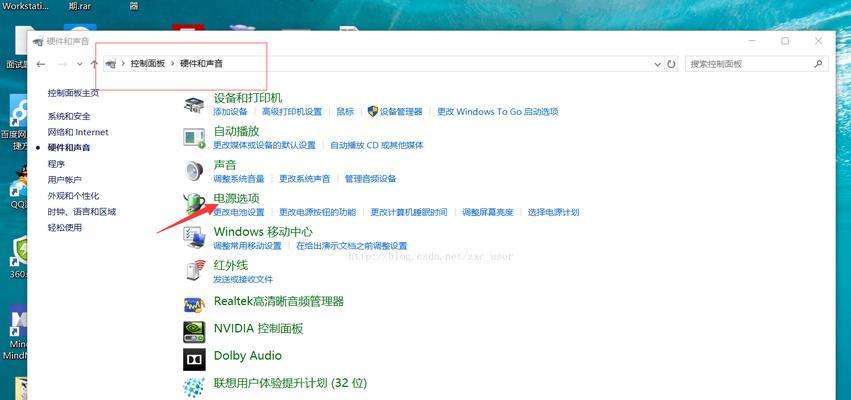
Task: Click 在给出演示文档之前调整设置 link
Action: 352,246
